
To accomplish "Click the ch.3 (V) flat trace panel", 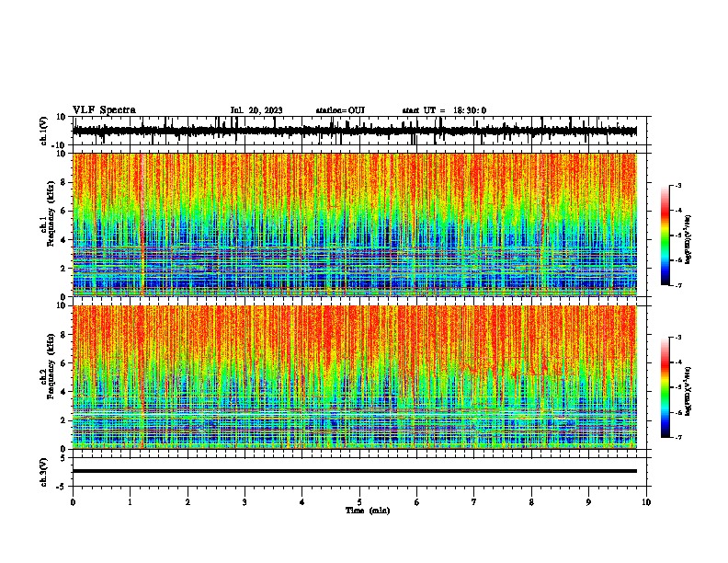I will point(359,472).
